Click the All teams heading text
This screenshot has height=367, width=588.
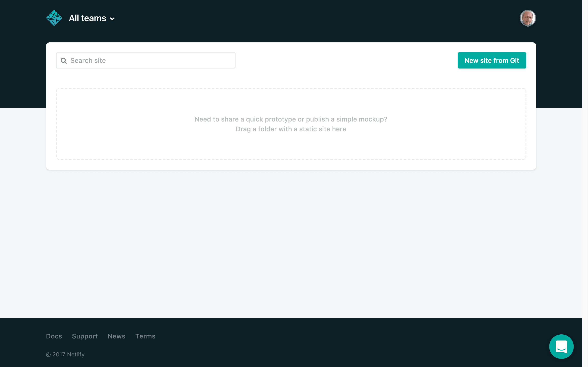87,18
